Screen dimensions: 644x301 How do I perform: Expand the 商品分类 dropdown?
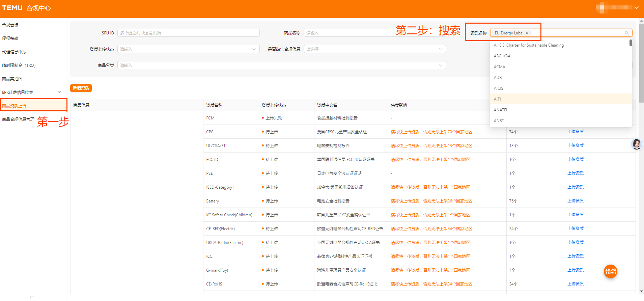(x=281, y=65)
